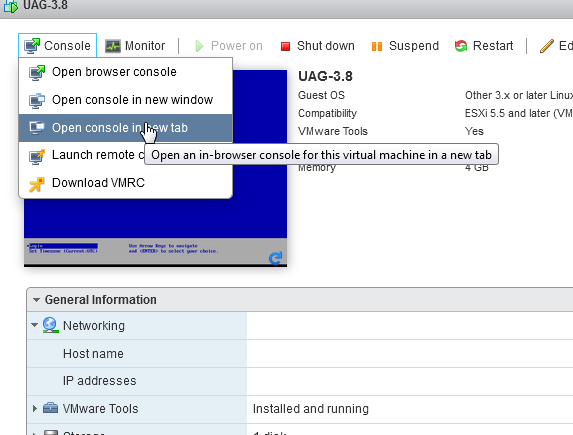Click the orange Suspend icon
Screen dimensions: 573x435
pyautogui.click(x=377, y=46)
